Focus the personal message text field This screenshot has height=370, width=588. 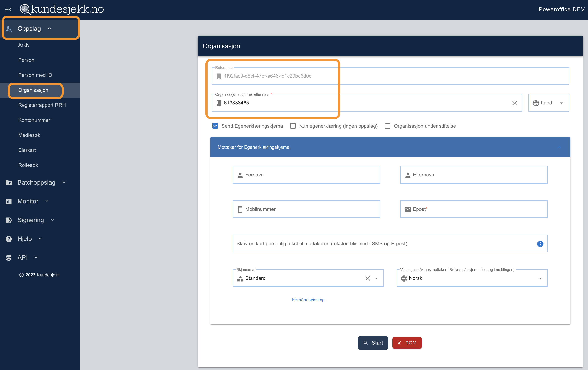[x=390, y=244]
